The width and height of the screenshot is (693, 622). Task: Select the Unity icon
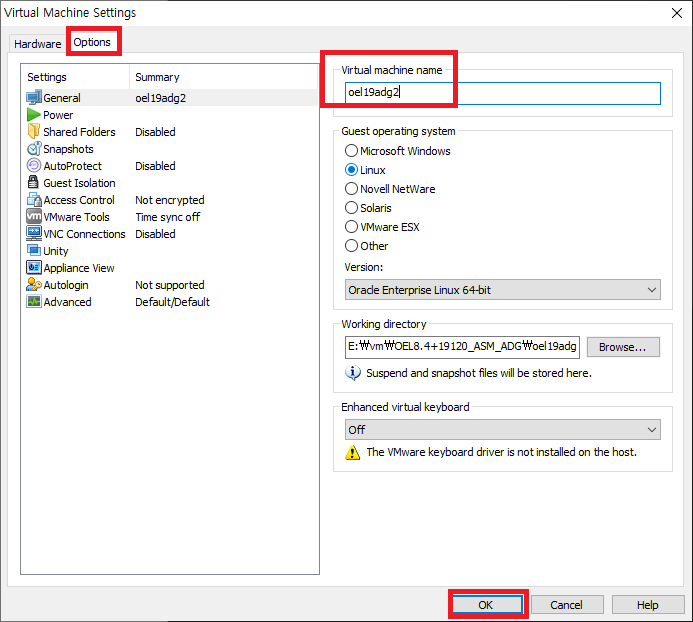pos(34,251)
